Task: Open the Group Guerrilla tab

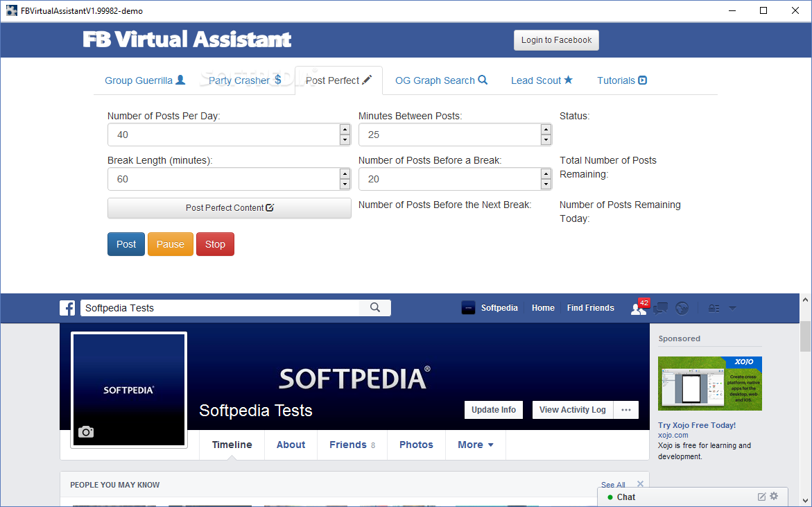Action: (x=144, y=80)
